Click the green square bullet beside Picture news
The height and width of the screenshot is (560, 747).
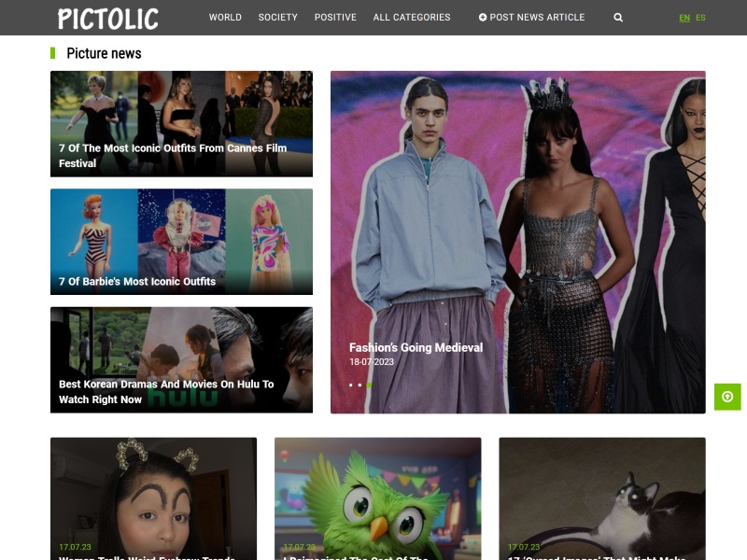tap(51, 53)
